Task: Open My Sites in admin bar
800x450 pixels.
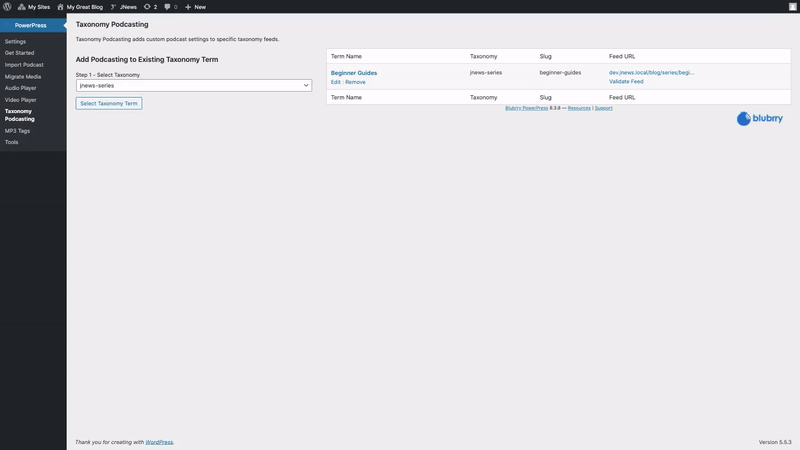Action: pyautogui.click(x=34, y=6)
